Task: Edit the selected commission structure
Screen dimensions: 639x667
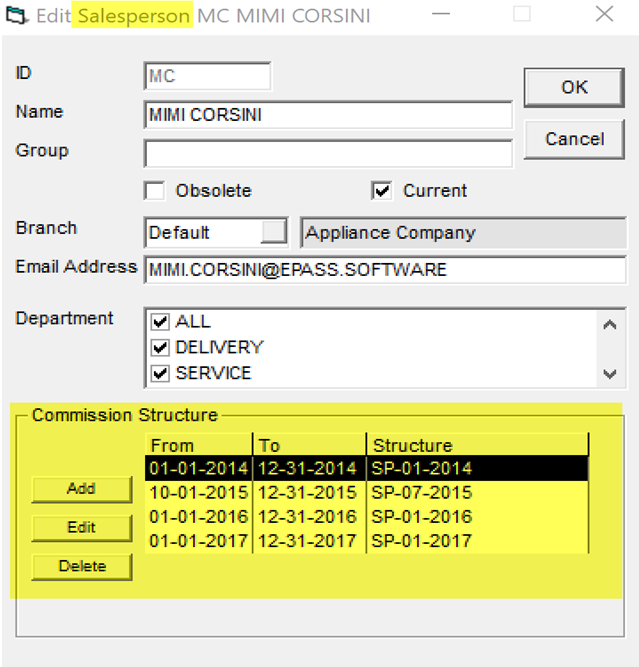Action: click(x=82, y=527)
